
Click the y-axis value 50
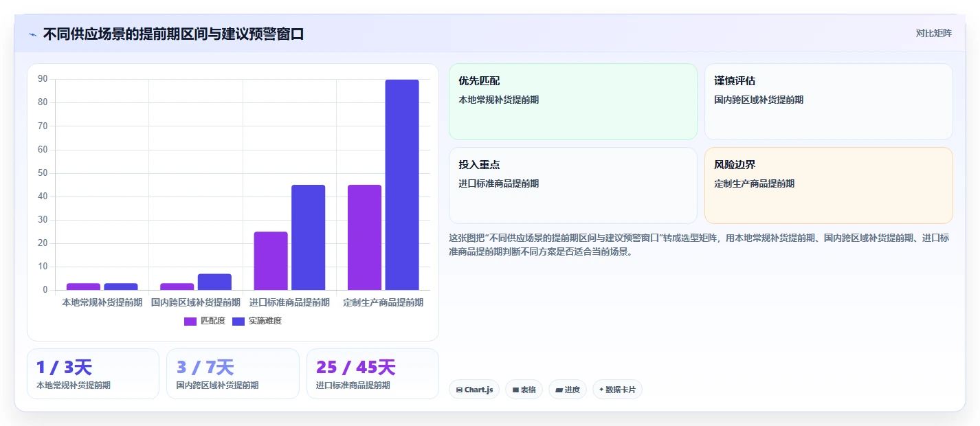[x=43, y=173]
